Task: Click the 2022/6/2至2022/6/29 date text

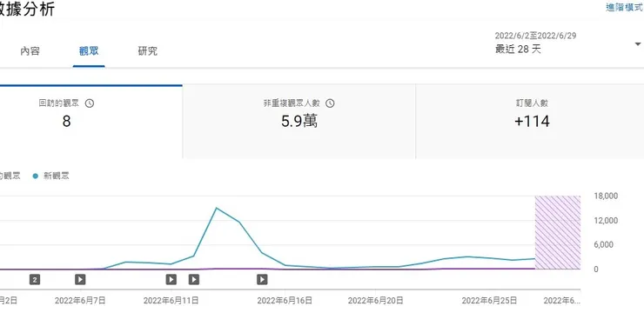Action: [535, 36]
